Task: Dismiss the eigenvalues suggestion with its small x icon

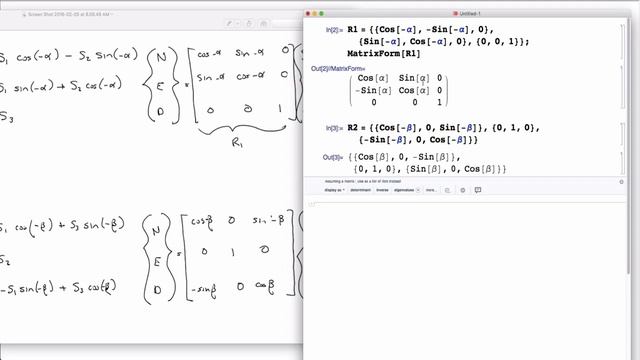Action: [418, 190]
